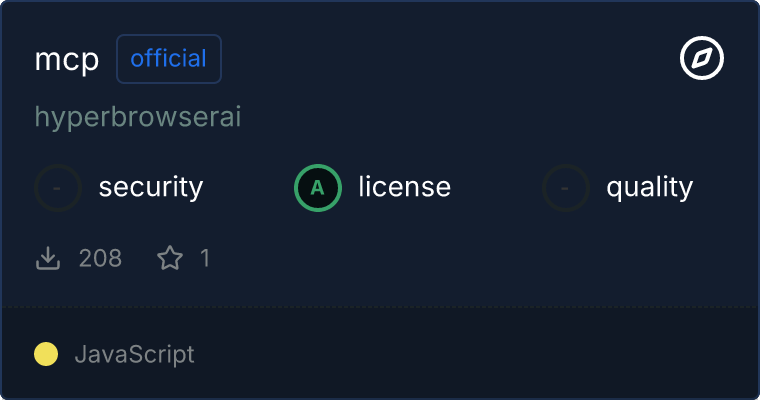Click the empty quality grade circle
Image resolution: width=760 pixels, height=400 pixels.
click(x=566, y=187)
